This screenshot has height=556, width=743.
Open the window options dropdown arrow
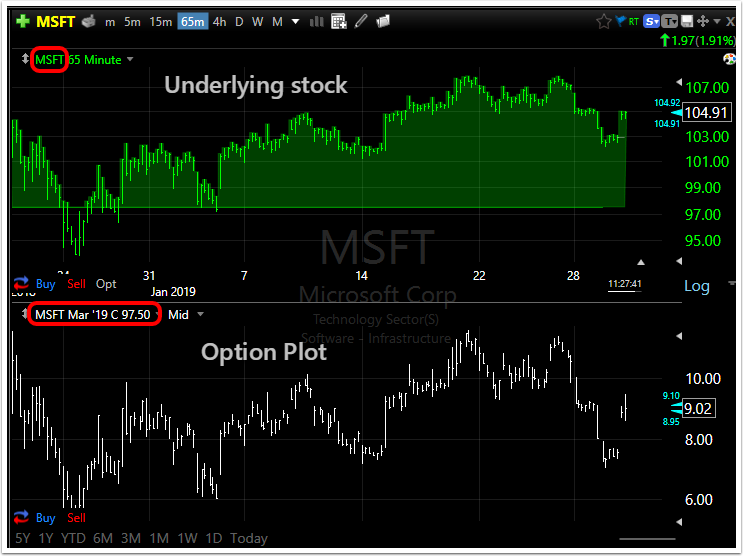click(x=717, y=21)
